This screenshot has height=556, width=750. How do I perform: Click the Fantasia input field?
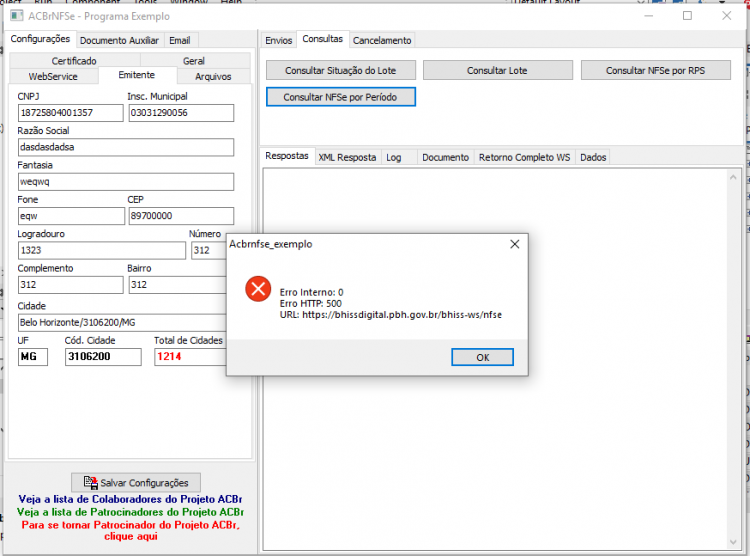[126, 182]
